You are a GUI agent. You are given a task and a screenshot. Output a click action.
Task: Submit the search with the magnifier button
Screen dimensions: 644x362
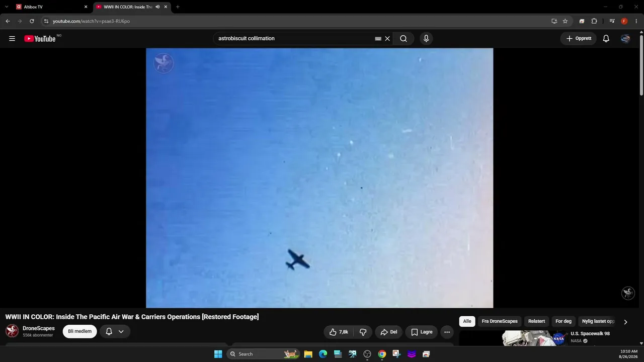404,39
